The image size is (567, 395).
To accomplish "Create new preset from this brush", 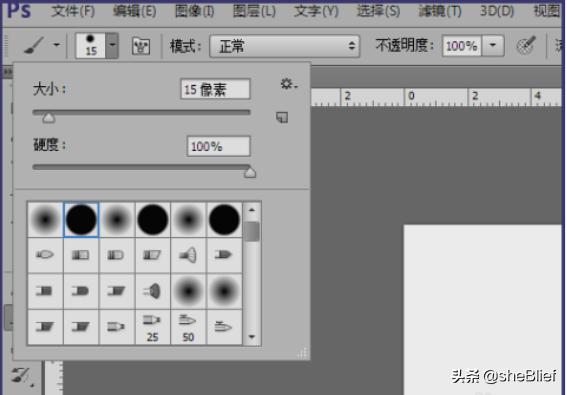I will point(282,117).
